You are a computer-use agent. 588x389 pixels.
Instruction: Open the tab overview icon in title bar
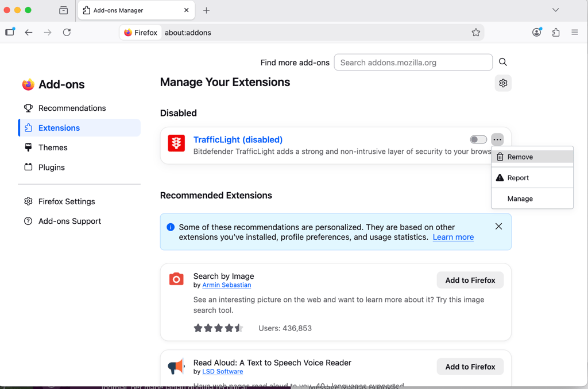tap(64, 10)
